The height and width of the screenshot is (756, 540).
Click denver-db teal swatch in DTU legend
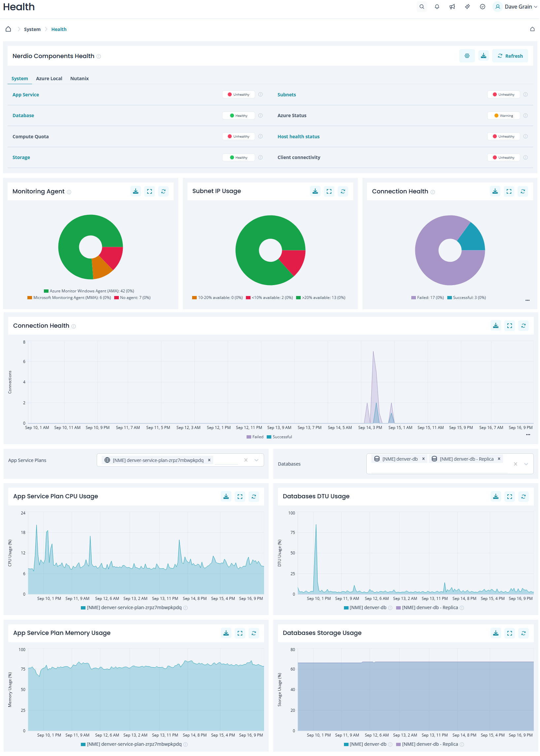click(x=346, y=608)
